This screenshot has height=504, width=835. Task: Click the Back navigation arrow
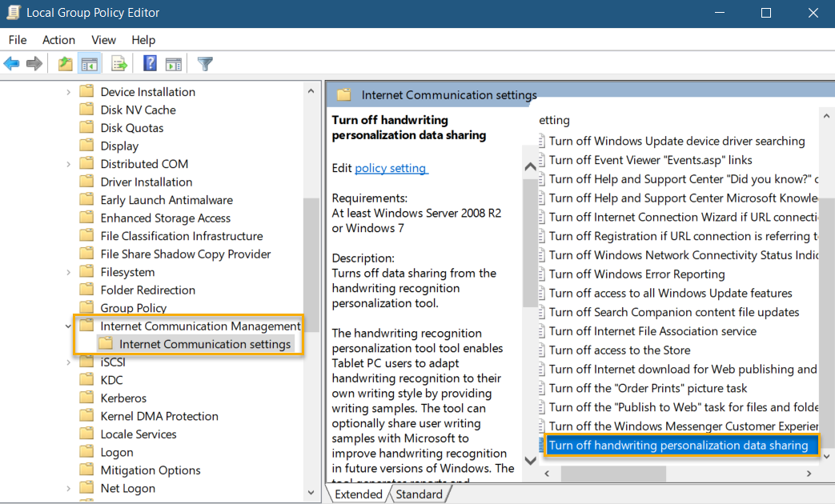11,63
